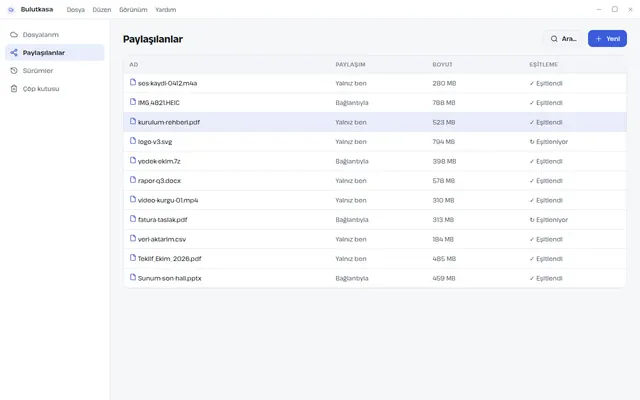
Task: Open the Dosya menu
Action: [x=76, y=9]
